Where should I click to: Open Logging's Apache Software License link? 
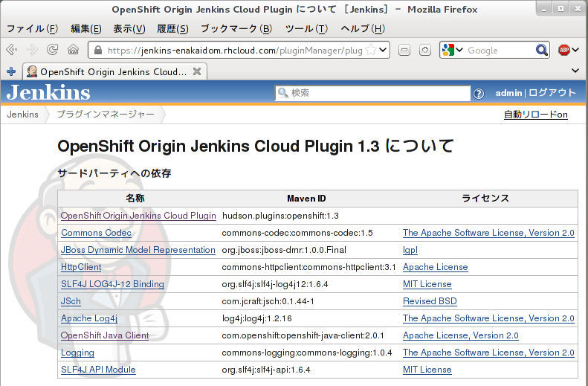coord(488,353)
